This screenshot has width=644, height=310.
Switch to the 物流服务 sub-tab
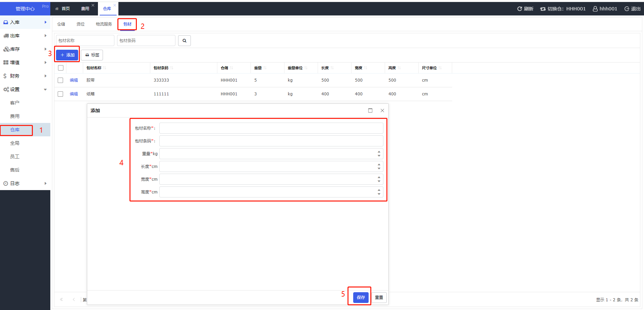[x=104, y=24]
